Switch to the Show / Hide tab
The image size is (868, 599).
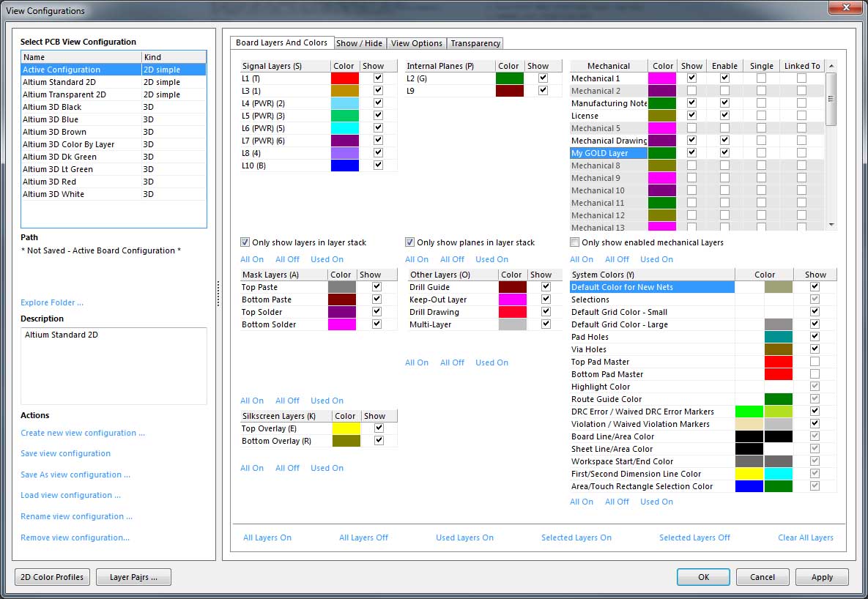[x=359, y=43]
